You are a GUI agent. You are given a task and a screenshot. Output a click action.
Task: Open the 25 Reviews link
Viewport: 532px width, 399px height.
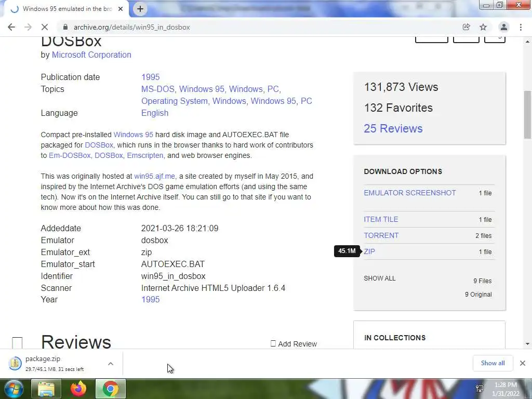point(393,129)
